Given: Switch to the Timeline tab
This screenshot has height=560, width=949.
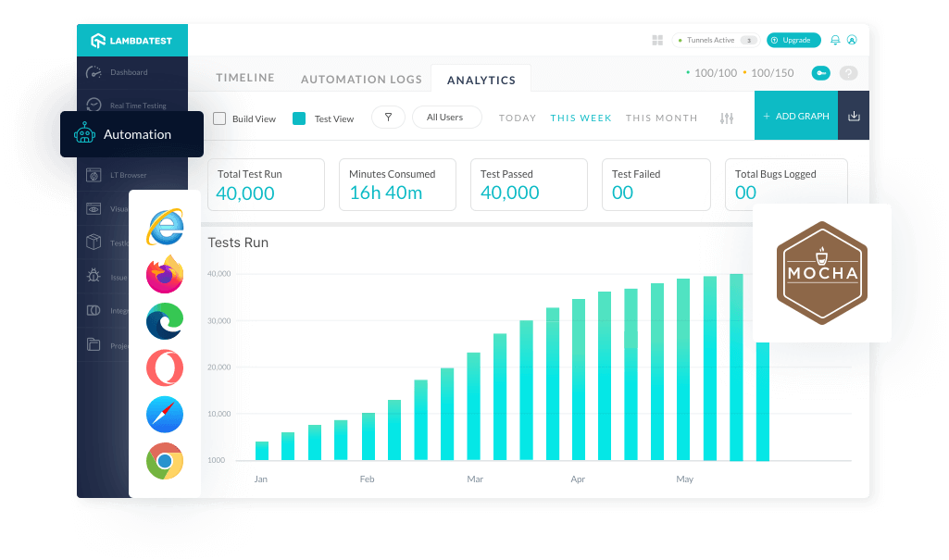Looking at the screenshot, I should pyautogui.click(x=245, y=78).
